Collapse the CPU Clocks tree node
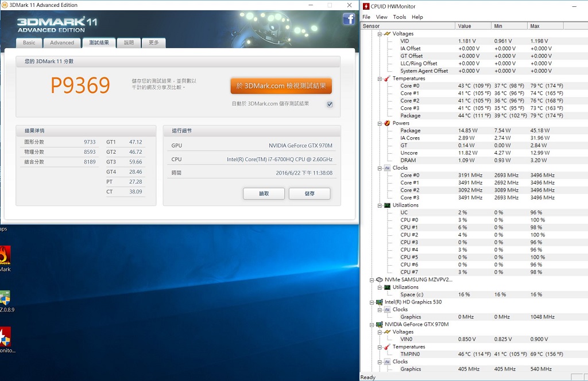Image resolution: width=588 pixels, height=381 pixels. click(380, 168)
